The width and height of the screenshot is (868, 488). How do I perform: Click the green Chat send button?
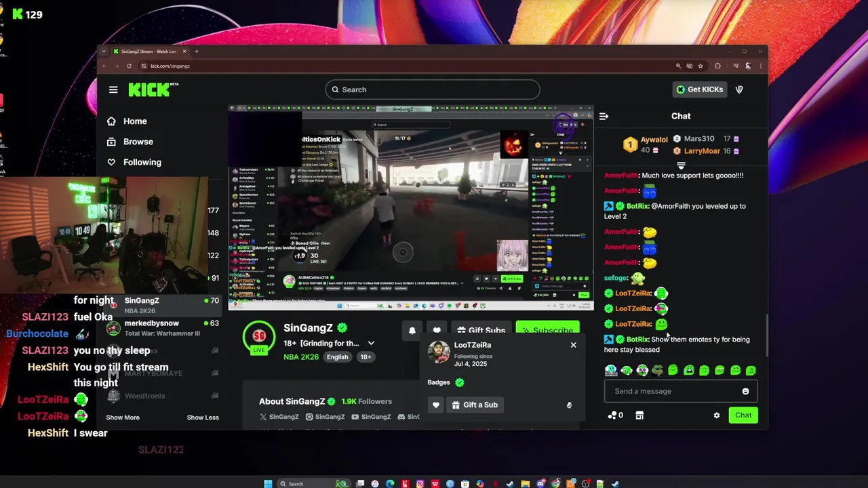point(743,415)
